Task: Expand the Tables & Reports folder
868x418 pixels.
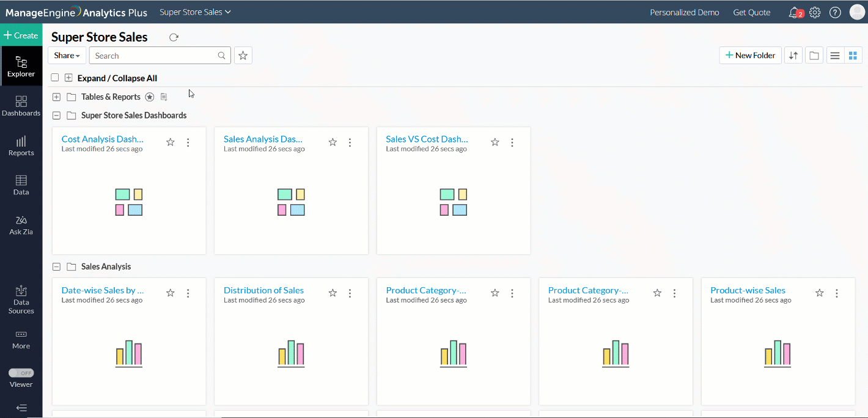Action: pyautogui.click(x=56, y=97)
